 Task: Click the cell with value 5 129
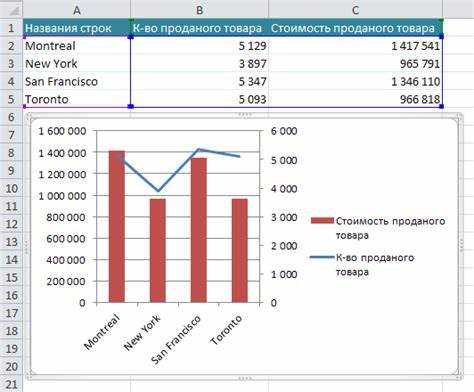[199, 46]
